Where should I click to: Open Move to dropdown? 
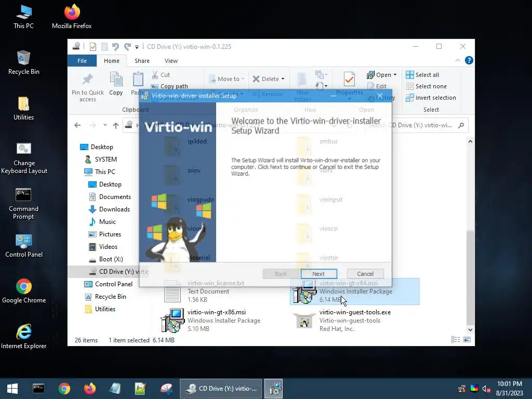click(x=227, y=79)
